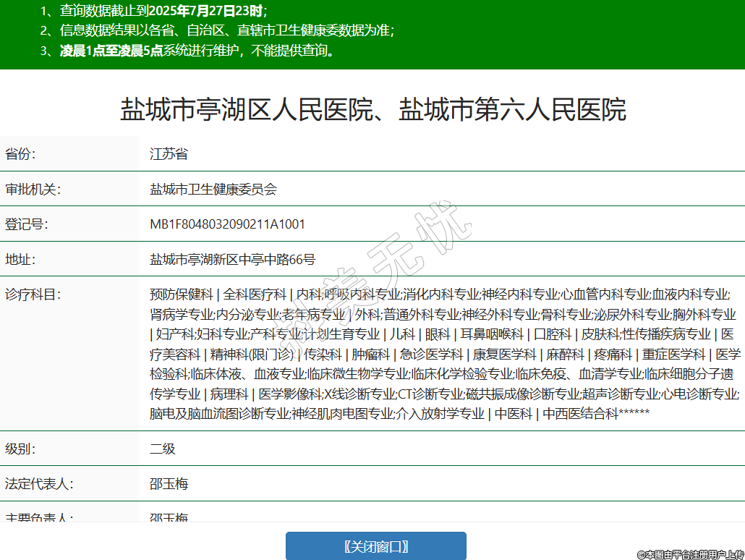Image resolution: width=745 pixels, height=560 pixels.
Task: Select the 地址 row label
Action: tap(20, 259)
